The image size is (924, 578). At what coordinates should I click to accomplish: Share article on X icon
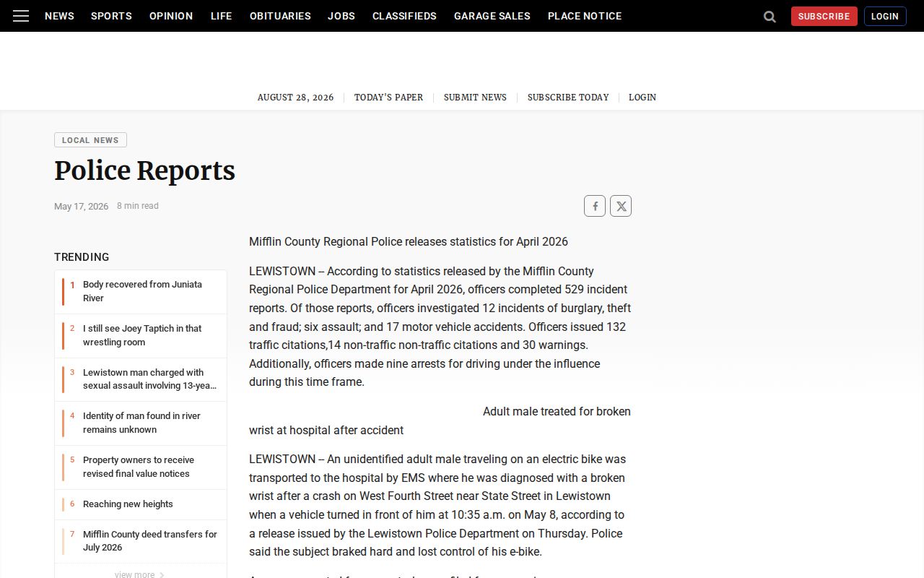point(621,206)
